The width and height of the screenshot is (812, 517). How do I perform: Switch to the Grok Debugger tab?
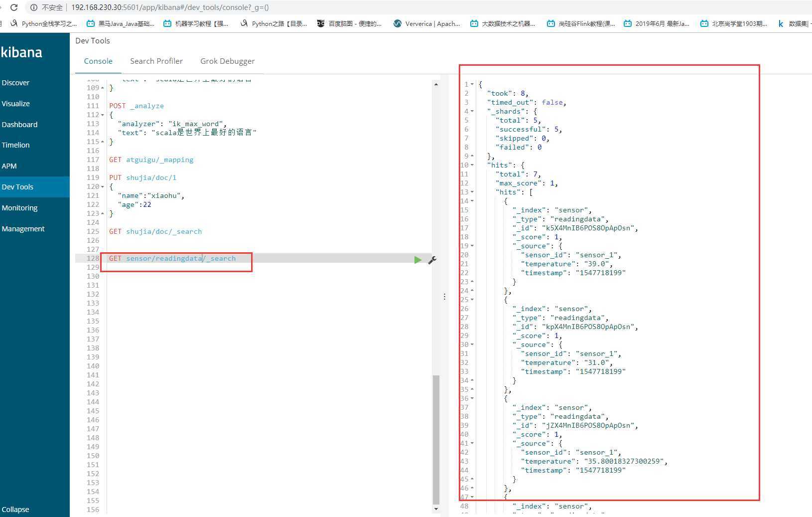(x=227, y=61)
